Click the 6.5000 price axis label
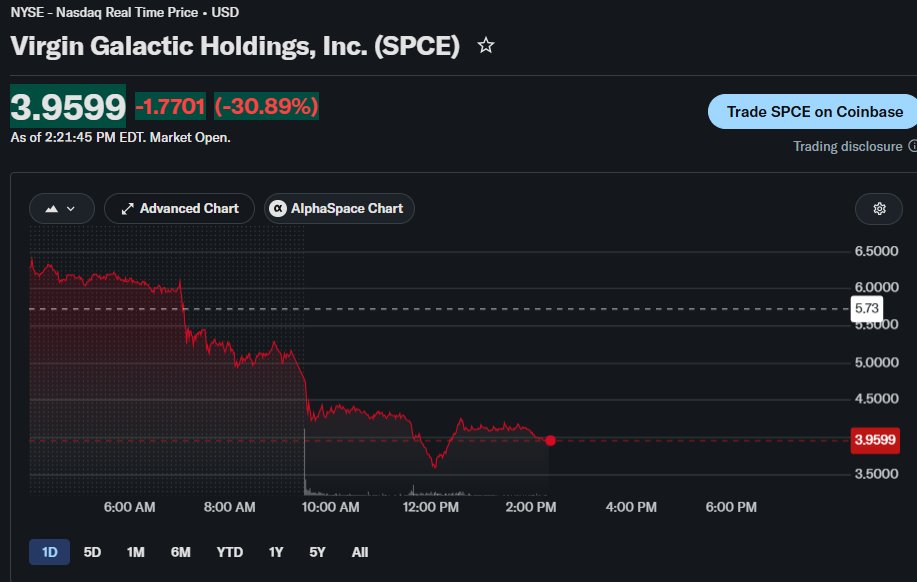This screenshot has width=917, height=582. tap(876, 251)
